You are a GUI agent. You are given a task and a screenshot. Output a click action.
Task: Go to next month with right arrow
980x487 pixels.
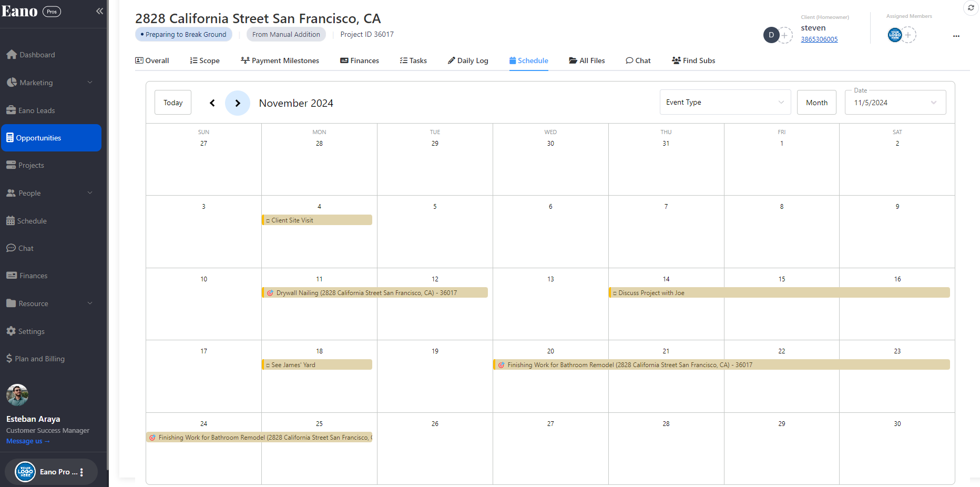click(x=238, y=103)
